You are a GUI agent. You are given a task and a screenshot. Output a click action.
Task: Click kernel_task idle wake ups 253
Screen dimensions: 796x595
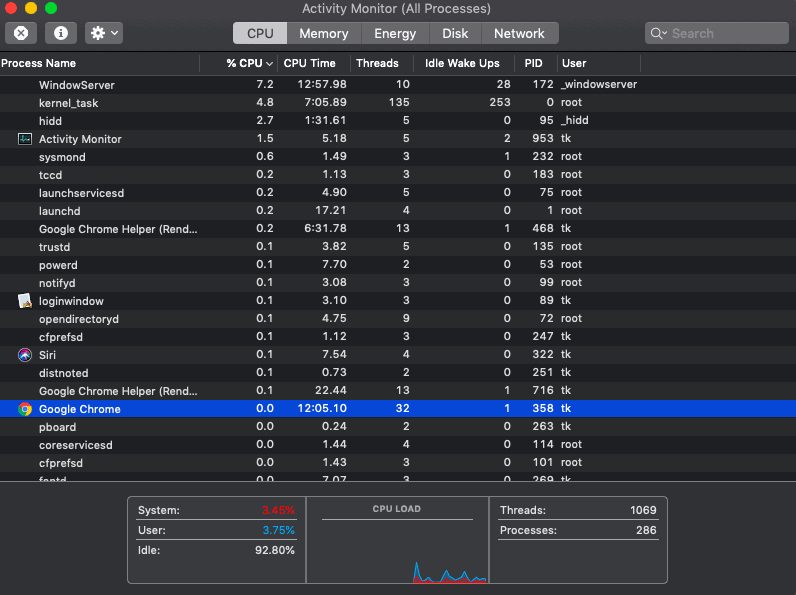(500, 102)
